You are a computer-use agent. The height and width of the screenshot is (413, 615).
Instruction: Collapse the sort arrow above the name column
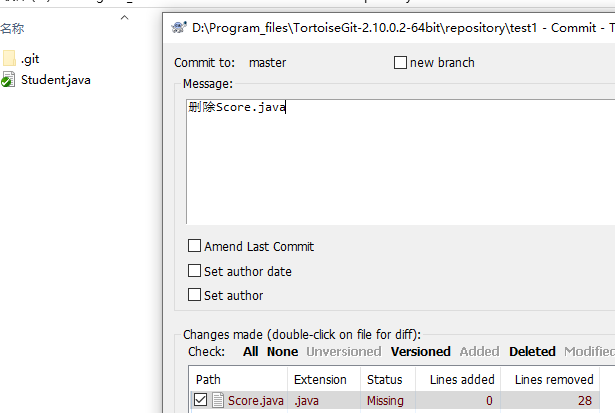tap(124, 18)
